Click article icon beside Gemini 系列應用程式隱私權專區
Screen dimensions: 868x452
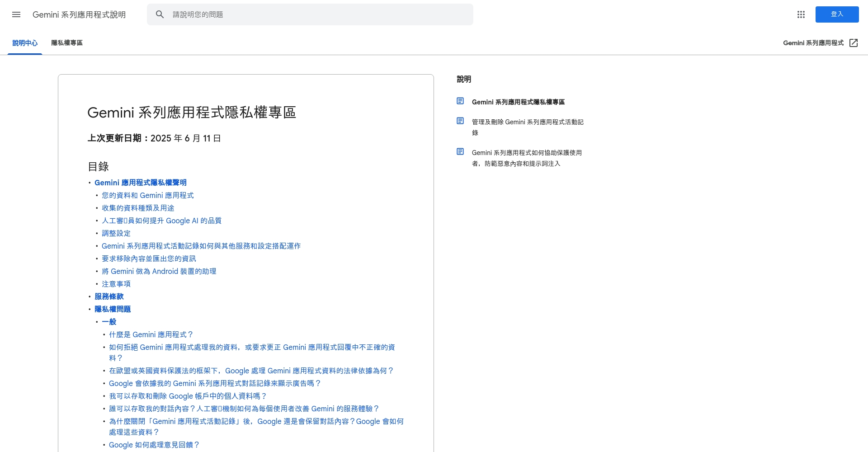click(460, 101)
